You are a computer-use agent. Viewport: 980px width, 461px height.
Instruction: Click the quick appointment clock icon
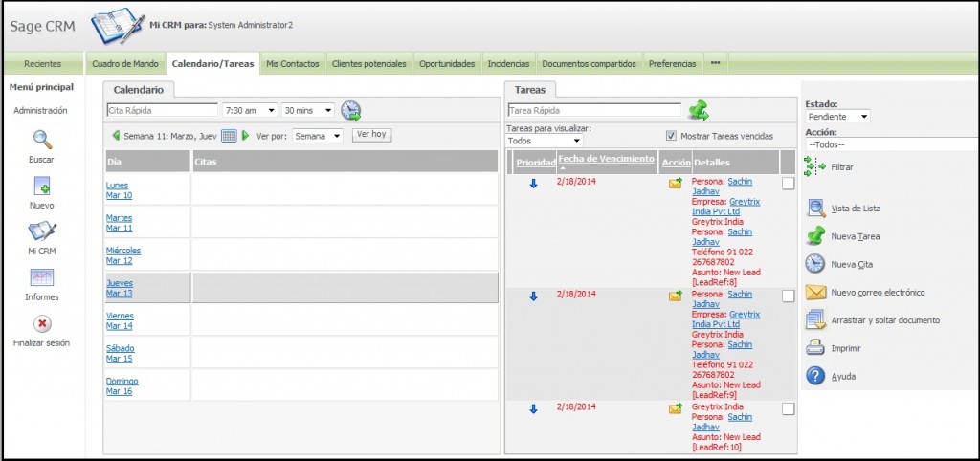pos(350,111)
